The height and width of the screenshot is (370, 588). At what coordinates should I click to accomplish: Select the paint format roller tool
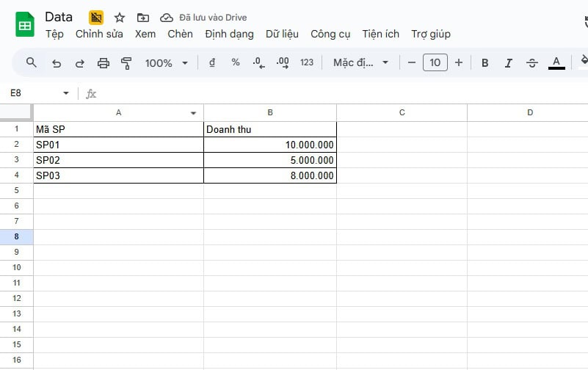pos(126,63)
